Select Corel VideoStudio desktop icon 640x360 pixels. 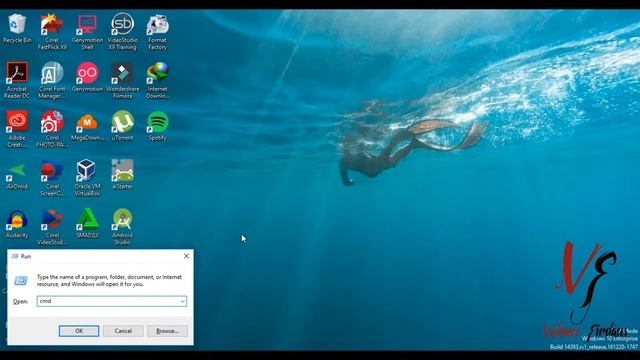tap(52, 227)
